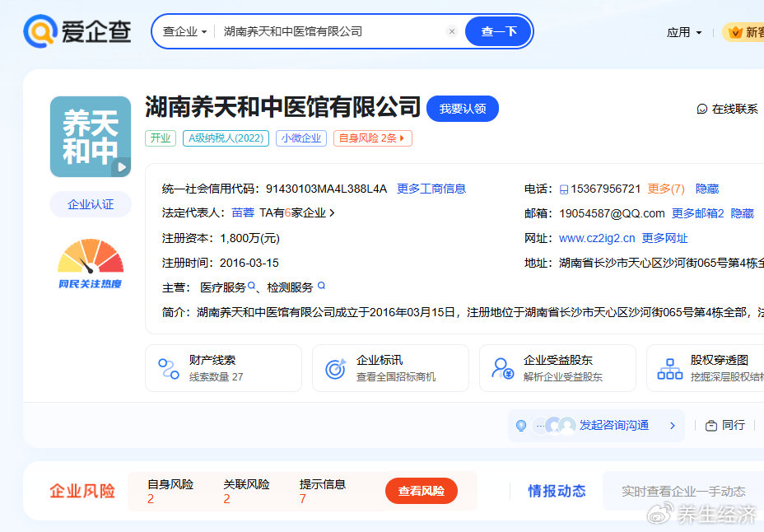Screen dimensions: 764x532
Task: Open the 企业受益股东 icon
Action: click(x=502, y=368)
